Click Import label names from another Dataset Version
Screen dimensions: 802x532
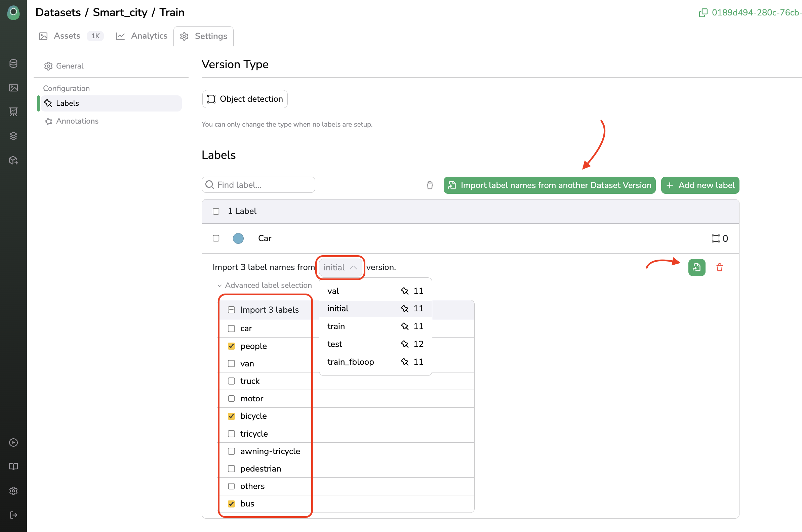[549, 185]
